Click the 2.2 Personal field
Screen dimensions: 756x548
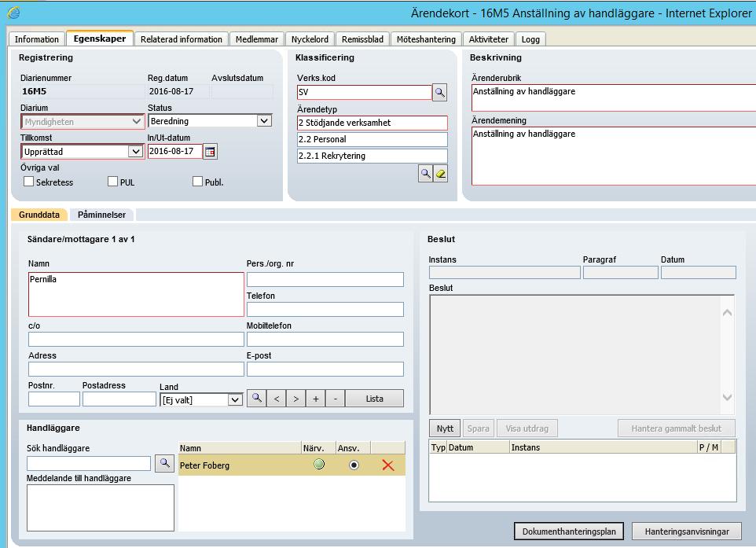[x=372, y=139]
